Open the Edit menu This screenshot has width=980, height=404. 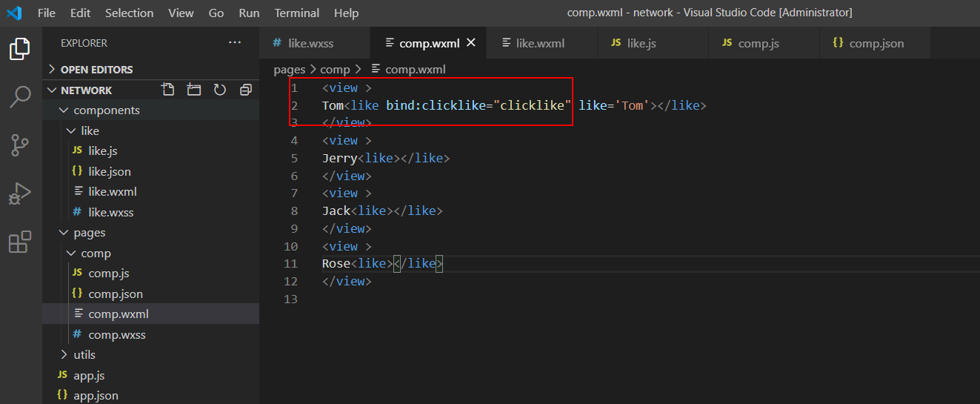click(x=81, y=13)
